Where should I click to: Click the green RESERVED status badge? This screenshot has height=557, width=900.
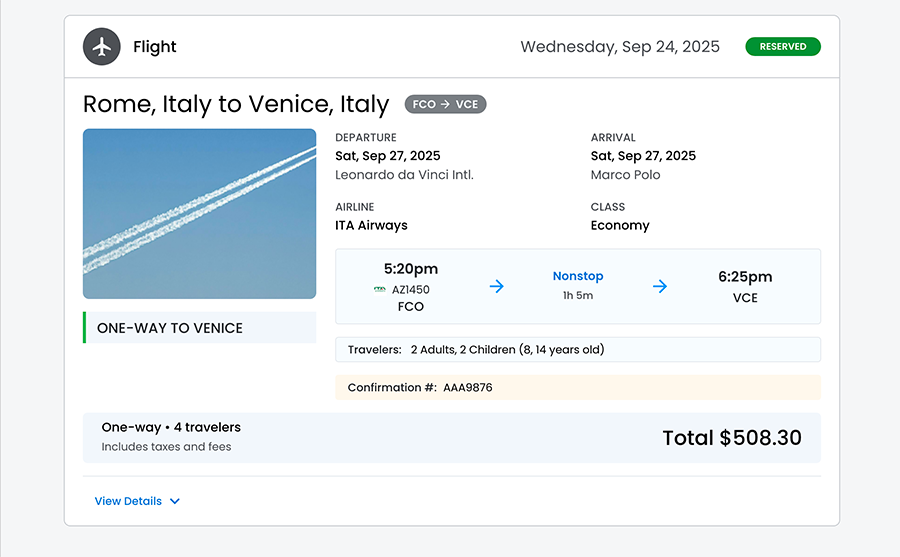(782, 47)
